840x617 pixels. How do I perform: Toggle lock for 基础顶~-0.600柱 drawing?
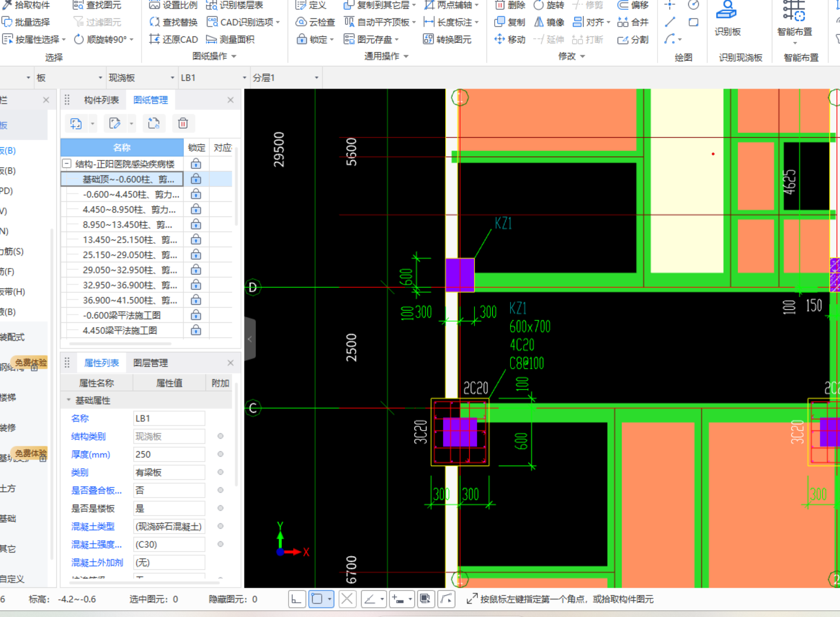coord(195,179)
